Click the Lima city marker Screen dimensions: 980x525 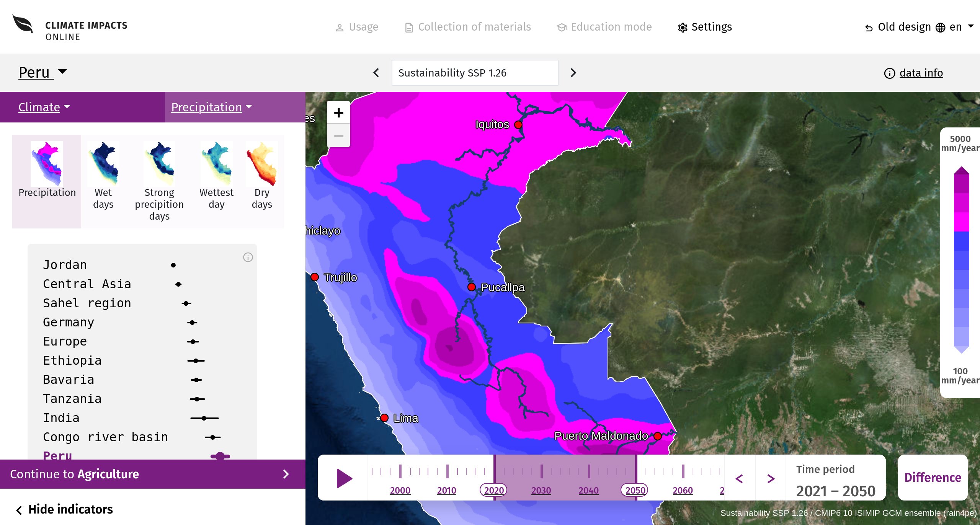(x=384, y=418)
